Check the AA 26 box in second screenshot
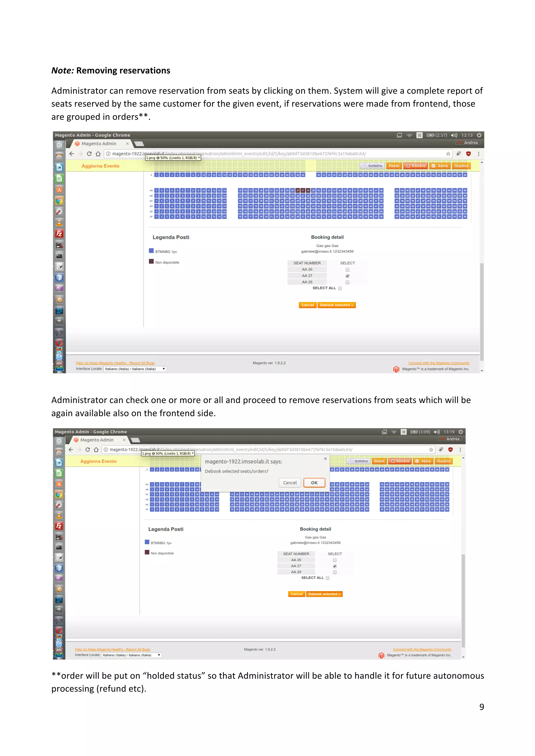Screen dimensions: 535x756 (335, 560)
